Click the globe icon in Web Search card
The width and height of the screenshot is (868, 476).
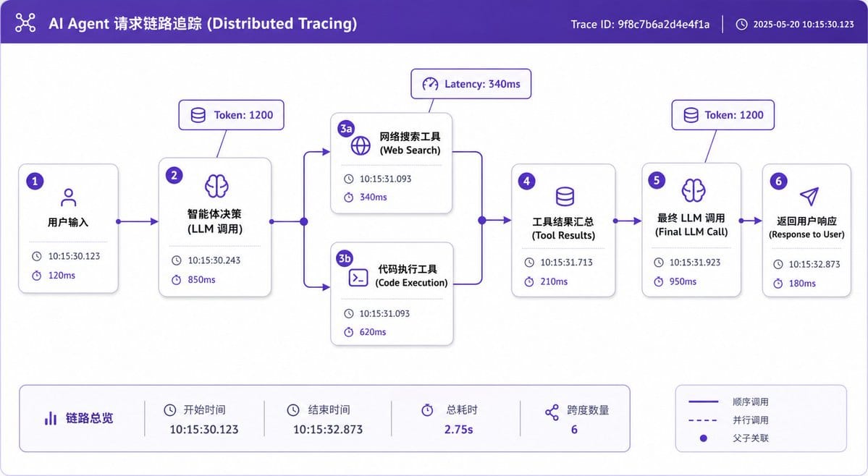(361, 145)
